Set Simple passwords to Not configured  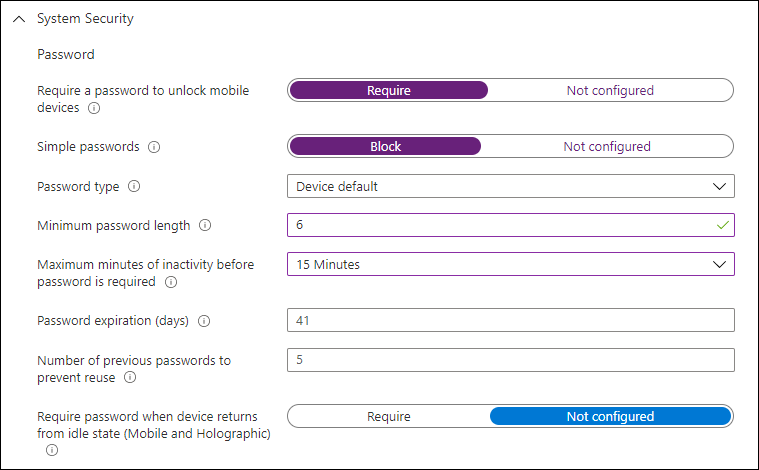point(606,147)
